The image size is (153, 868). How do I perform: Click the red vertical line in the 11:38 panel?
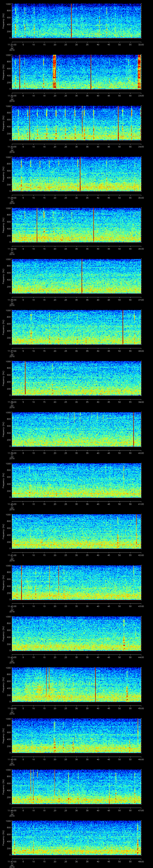point(25,378)
